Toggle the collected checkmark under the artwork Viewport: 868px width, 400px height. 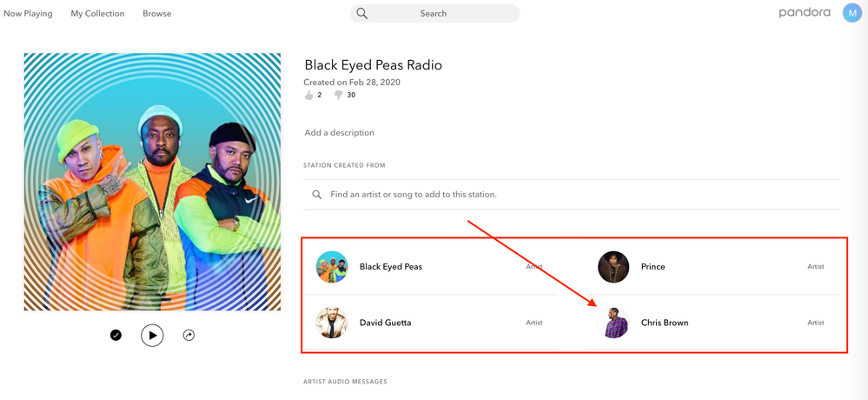116,335
